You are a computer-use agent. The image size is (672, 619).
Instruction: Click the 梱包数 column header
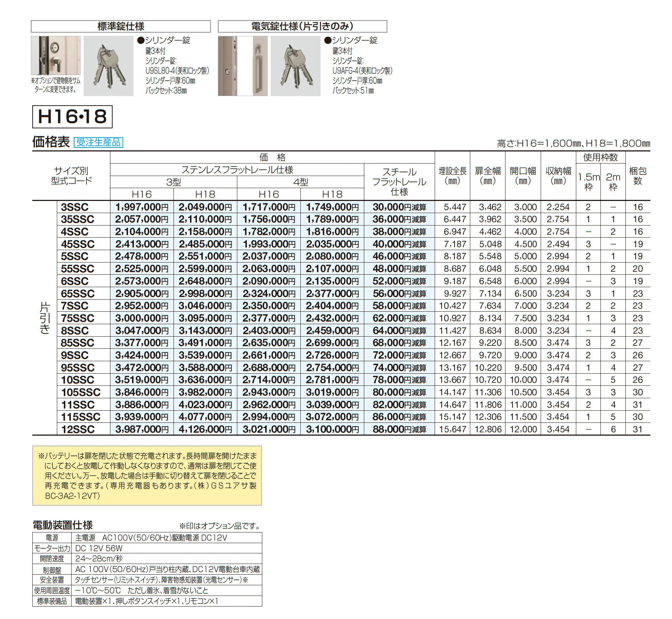(638, 176)
